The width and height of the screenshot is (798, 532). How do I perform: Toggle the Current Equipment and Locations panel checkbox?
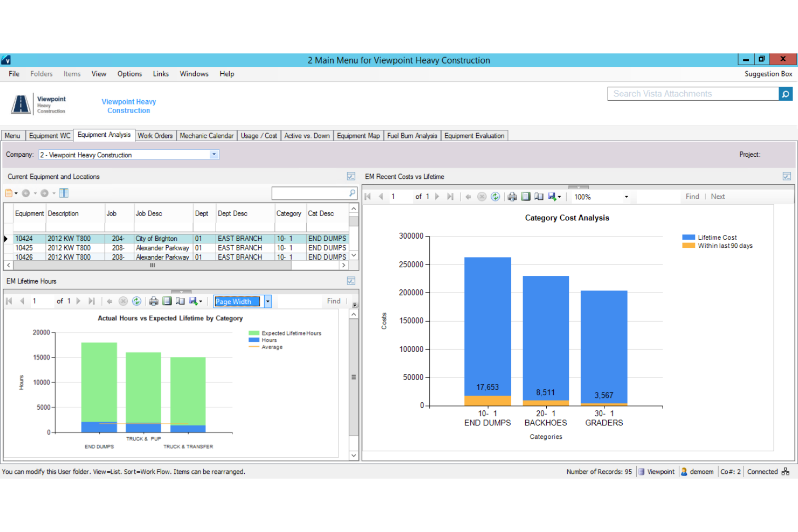(x=351, y=176)
